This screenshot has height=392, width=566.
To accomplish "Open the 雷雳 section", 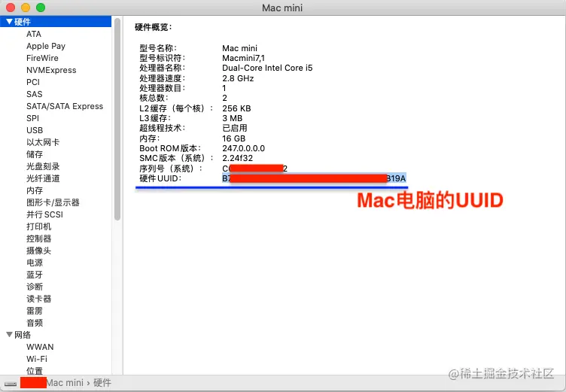I will 35,311.
